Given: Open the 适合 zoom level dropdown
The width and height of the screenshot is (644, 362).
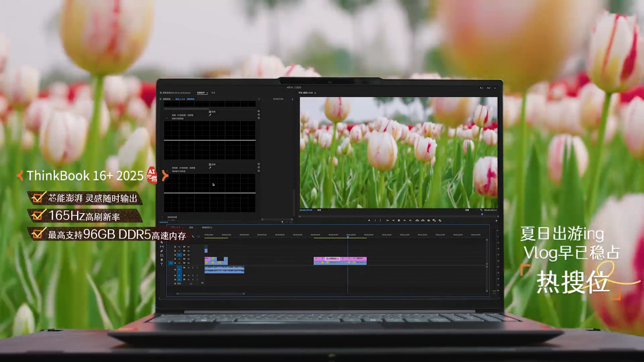Looking at the screenshot, I should coord(324,210).
